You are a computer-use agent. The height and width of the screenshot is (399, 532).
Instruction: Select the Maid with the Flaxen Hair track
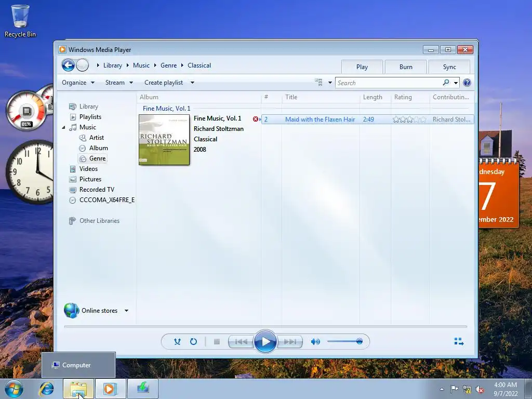point(320,119)
